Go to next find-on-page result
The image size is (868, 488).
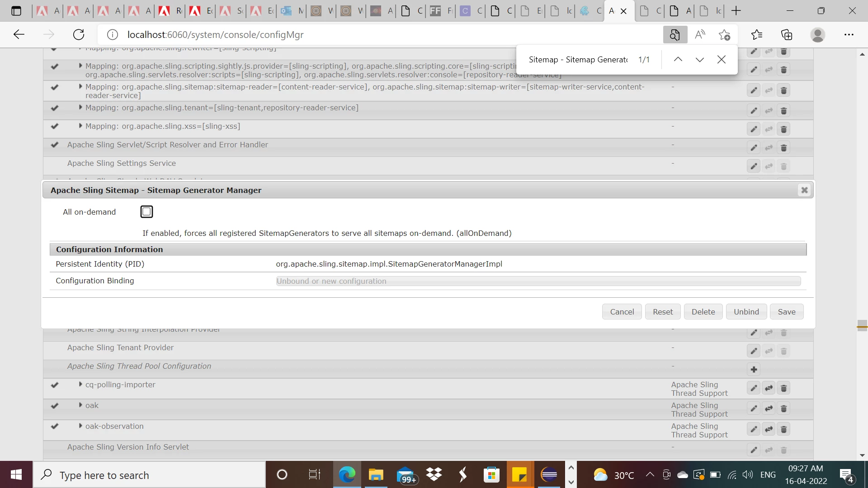coord(699,60)
